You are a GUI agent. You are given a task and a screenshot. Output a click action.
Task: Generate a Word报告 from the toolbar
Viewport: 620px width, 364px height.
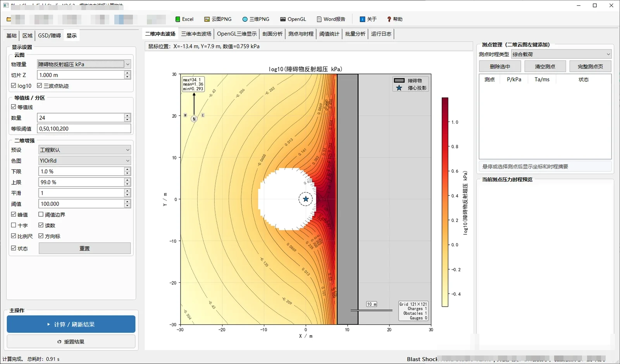click(331, 19)
